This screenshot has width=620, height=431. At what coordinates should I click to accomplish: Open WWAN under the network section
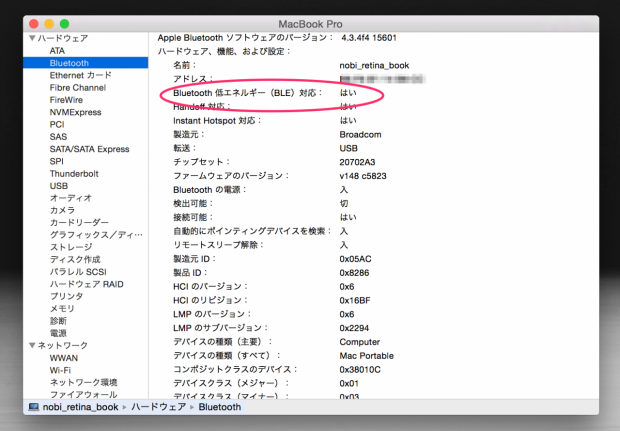65,357
